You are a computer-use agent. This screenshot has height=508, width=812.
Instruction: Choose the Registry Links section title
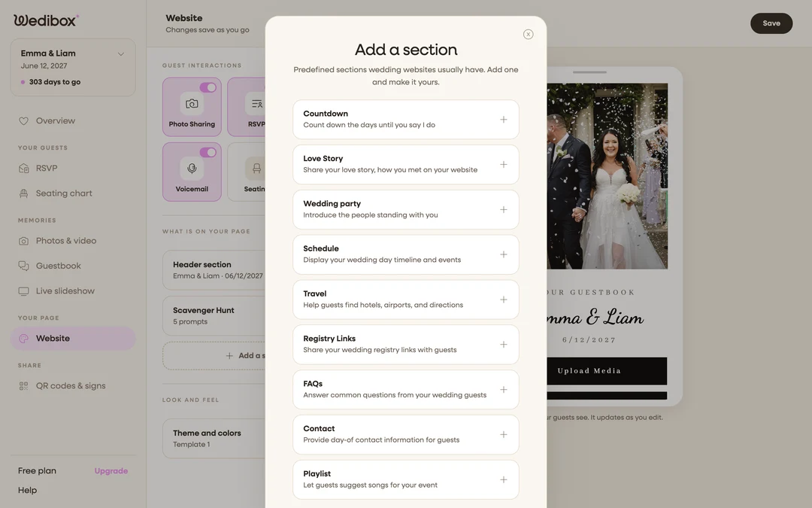[x=329, y=339]
